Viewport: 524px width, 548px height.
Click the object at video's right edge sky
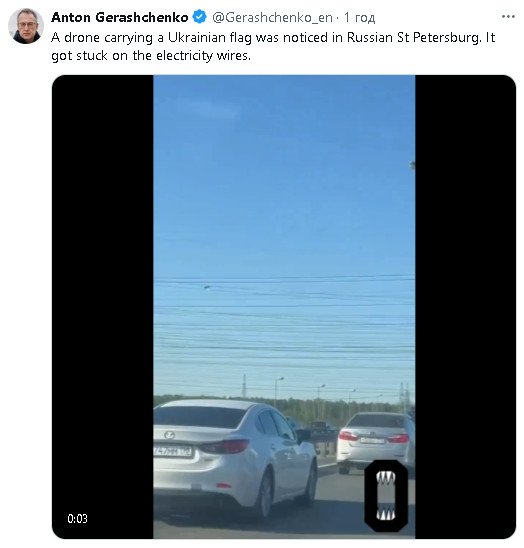click(412, 165)
